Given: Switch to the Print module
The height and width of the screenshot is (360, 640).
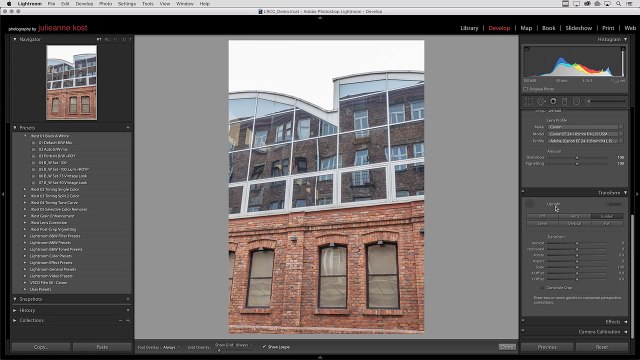Looking at the screenshot, I should (x=608, y=28).
